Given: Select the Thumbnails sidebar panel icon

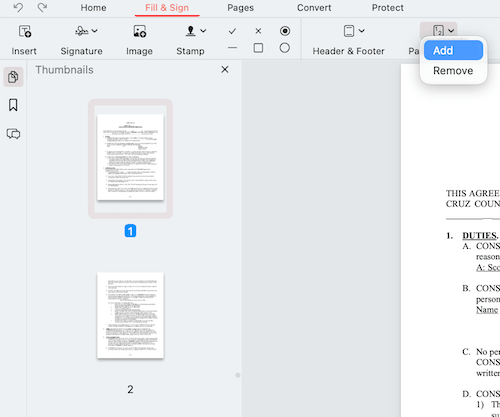Looking at the screenshot, I should click(x=13, y=77).
